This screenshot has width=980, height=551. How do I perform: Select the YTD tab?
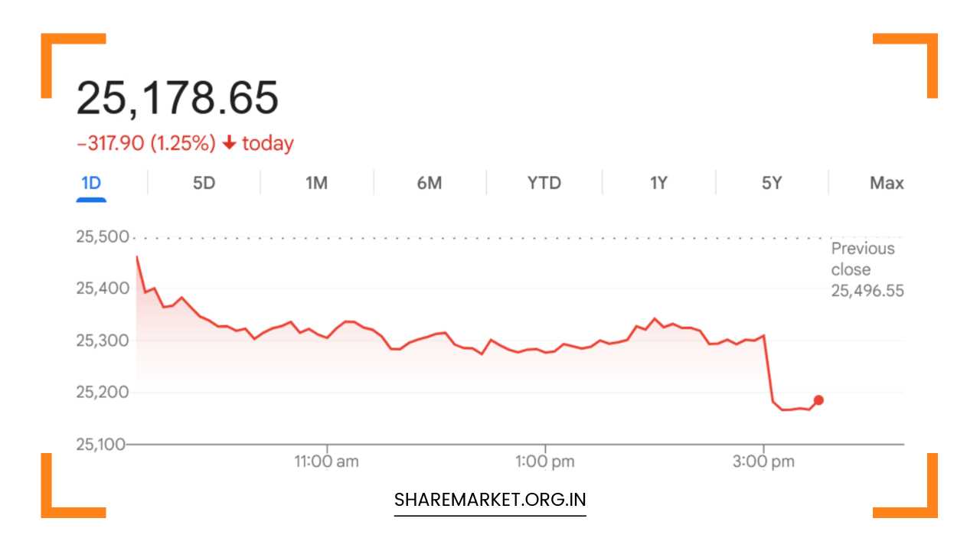pos(544,183)
